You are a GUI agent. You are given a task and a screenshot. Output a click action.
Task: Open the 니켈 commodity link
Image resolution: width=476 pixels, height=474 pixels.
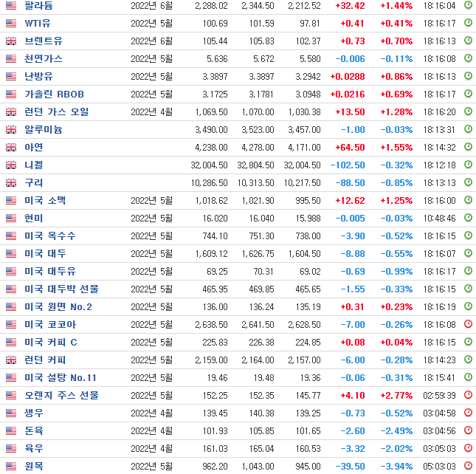34,165
